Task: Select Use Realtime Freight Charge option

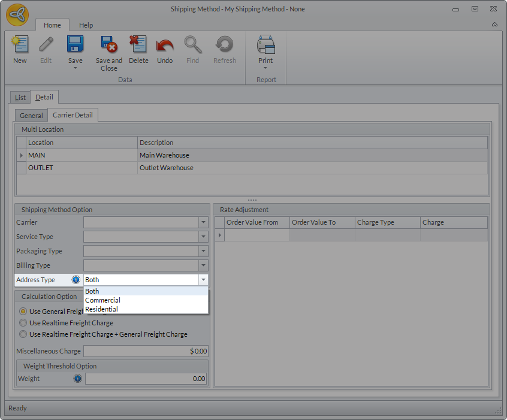Action: (23, 323)
